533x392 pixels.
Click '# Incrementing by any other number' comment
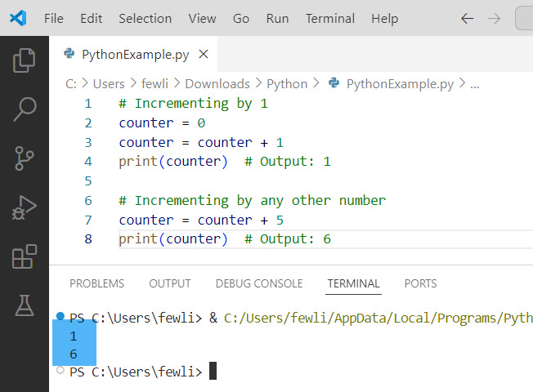pos(253,200)
